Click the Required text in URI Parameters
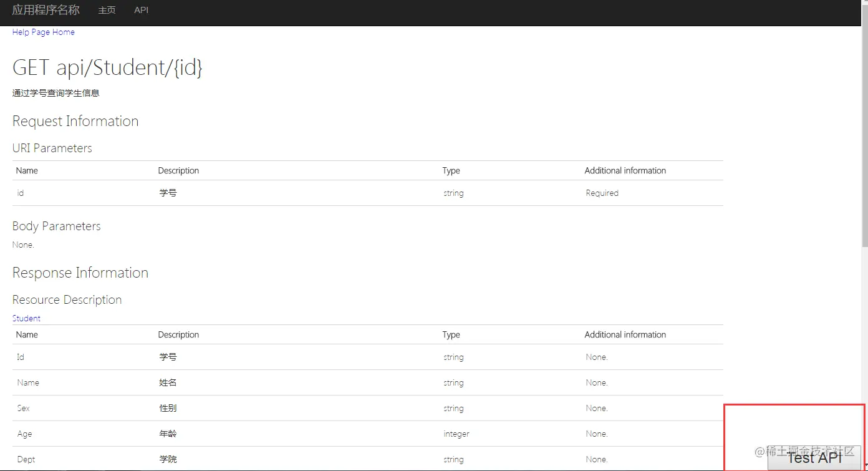 point(602,193)
